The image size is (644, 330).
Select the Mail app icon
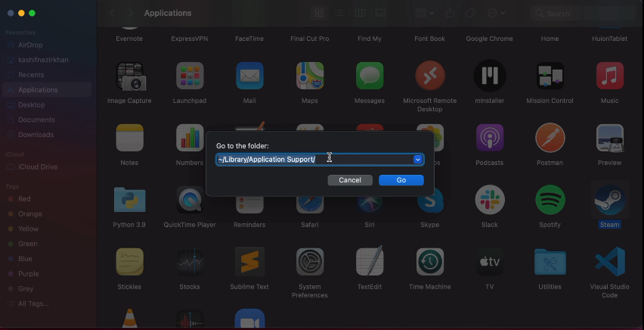[249, 76]
